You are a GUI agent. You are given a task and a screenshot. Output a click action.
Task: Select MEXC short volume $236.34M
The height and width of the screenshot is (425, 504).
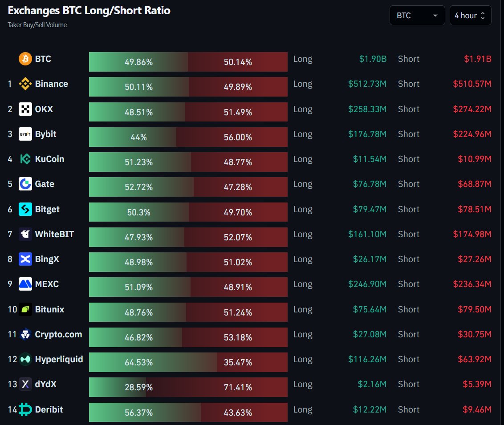pyautogui.click(x=472, y=284)
